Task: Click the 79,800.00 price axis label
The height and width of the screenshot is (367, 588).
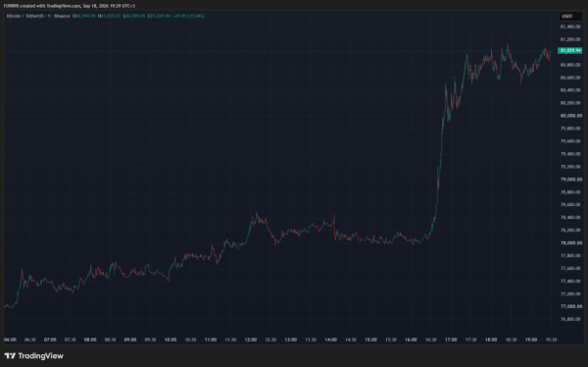Action: (x=571, y=129)
